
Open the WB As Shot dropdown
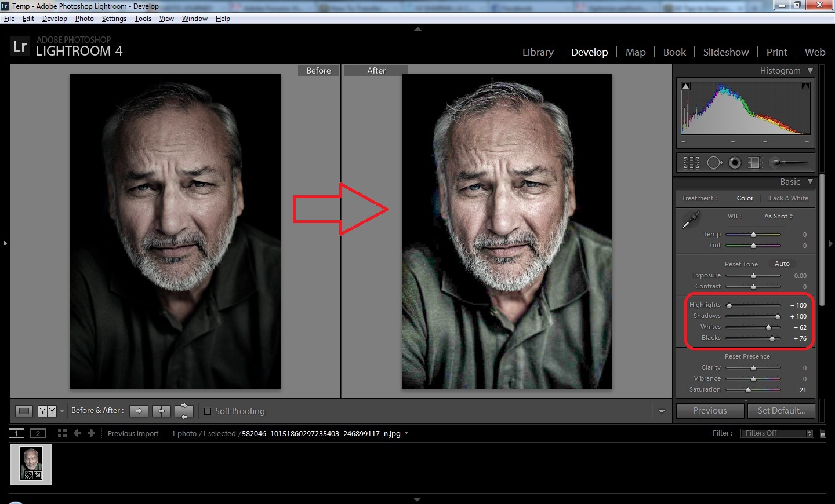pyautogui.click(x=778, y=216)
